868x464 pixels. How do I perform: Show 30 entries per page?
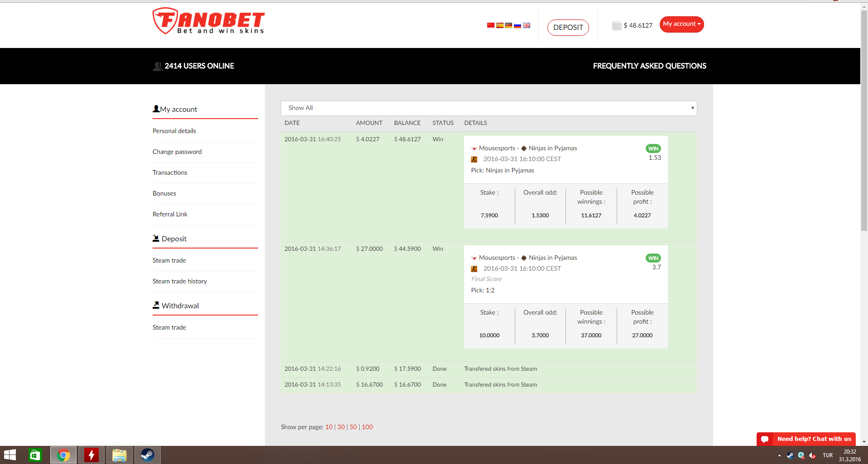tap(341, 427)
